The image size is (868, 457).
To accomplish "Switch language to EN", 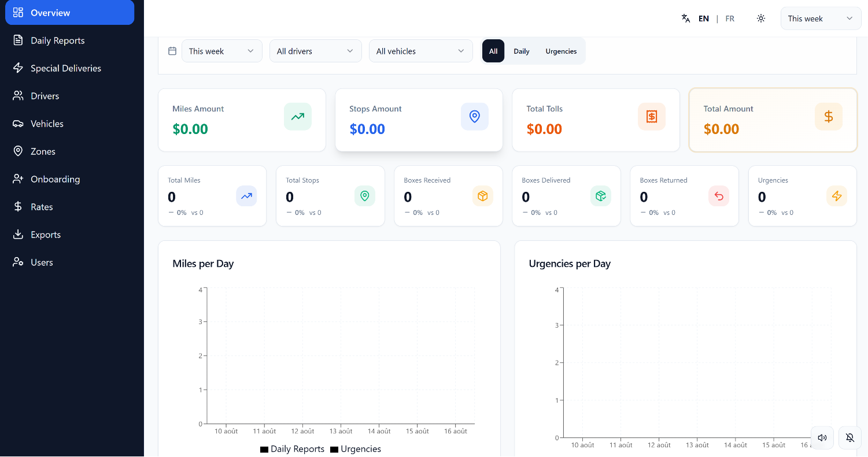I will [x=704, y=18].
